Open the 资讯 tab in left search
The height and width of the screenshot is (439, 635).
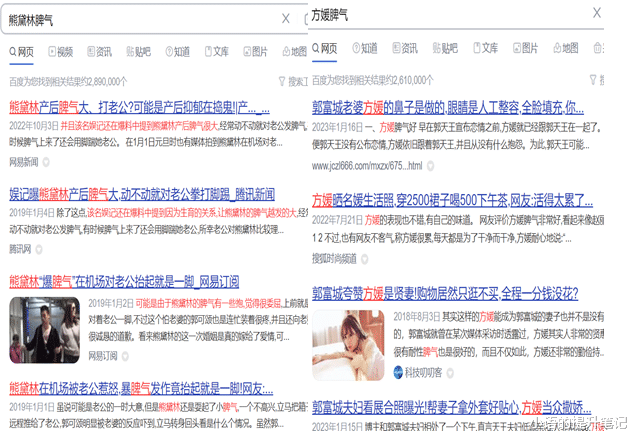click(x=100, y=52)
